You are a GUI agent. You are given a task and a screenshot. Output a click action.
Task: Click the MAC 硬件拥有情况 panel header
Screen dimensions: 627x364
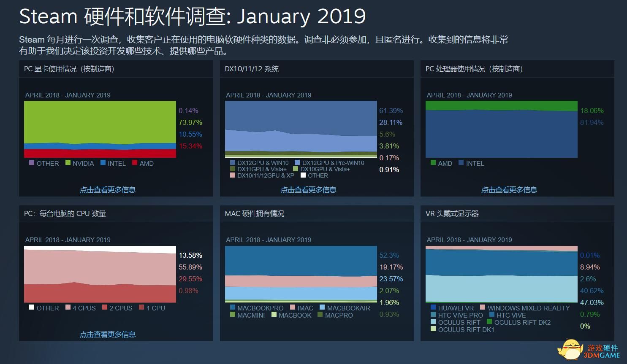(x=317, y=214)
